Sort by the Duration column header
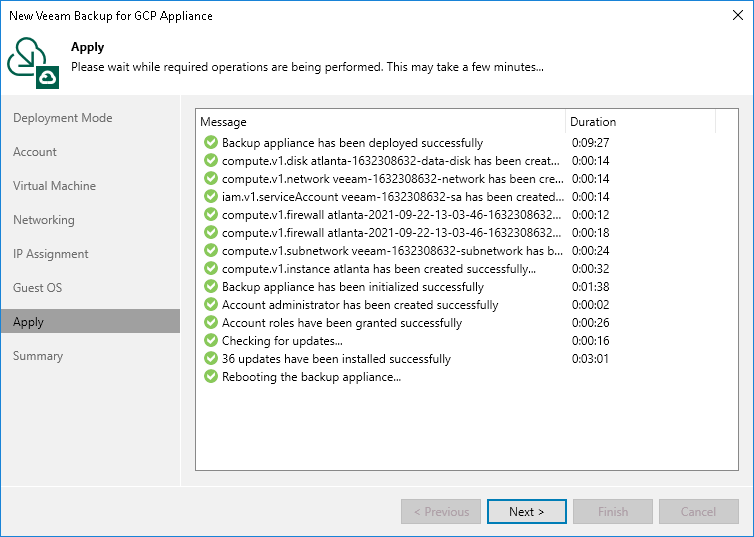Viewport: 754px width, 537px height. pyautogui.click(x=641, y=122)
